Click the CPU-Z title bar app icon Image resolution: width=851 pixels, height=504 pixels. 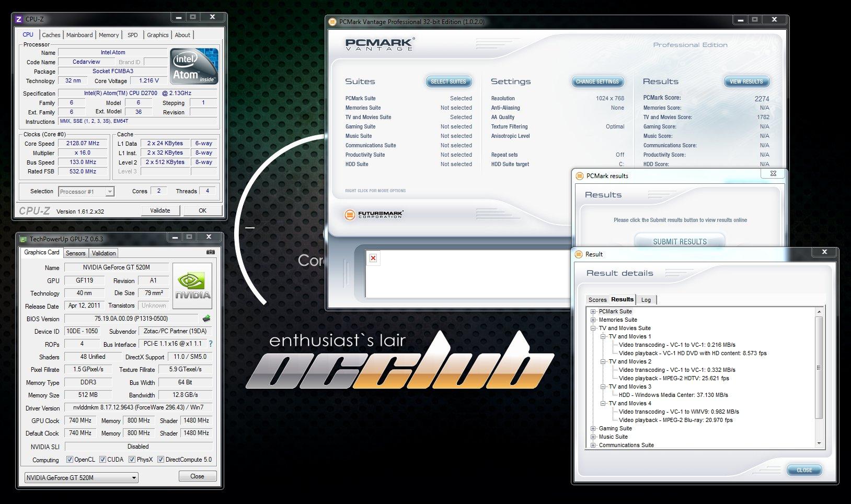tap(19, 19)
